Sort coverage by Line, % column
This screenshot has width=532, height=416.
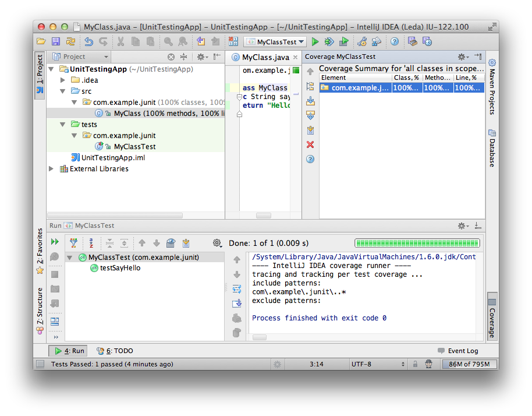coord(468,77)
